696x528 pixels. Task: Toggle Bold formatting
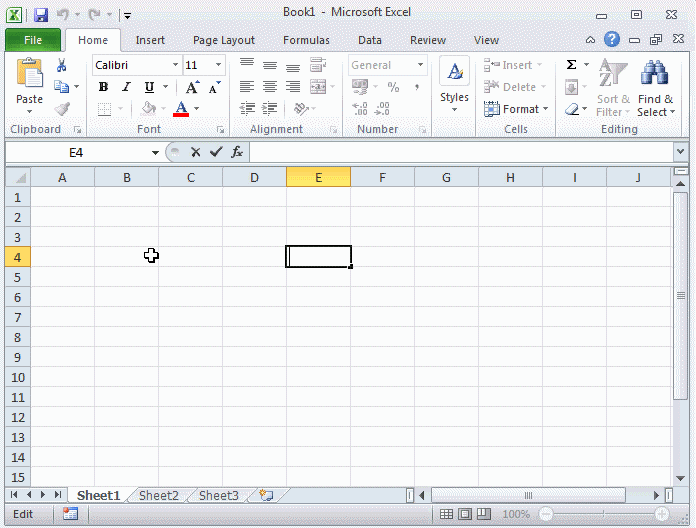tap(103, 87)
